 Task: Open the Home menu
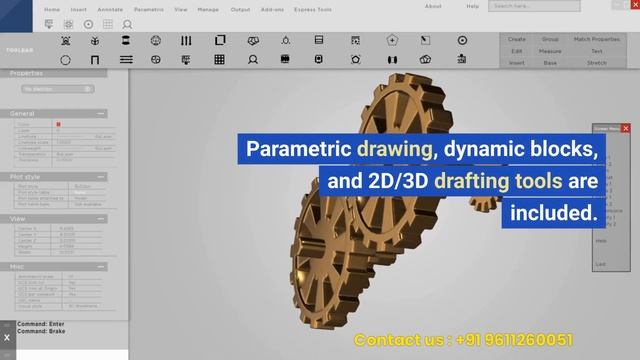[x=52, y=9]
